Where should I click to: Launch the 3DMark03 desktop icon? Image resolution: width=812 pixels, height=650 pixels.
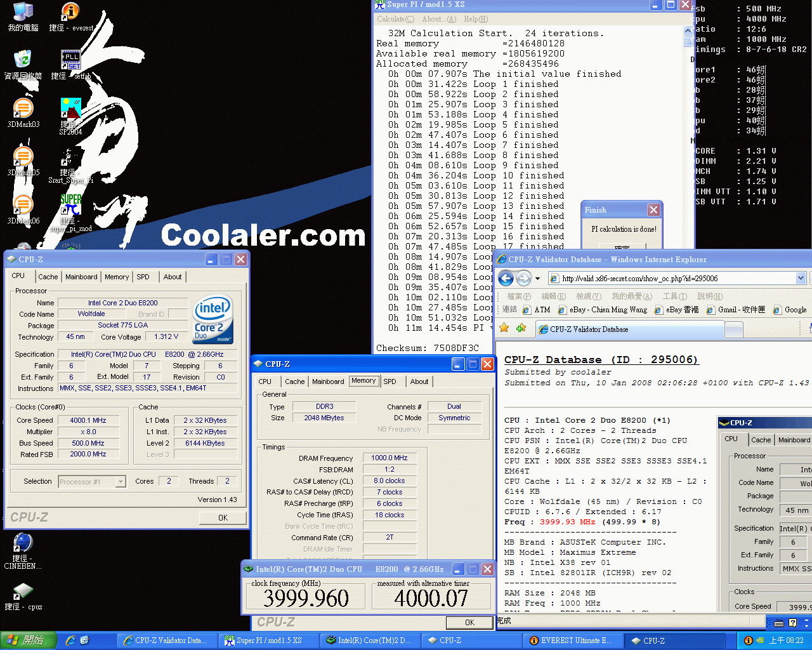(x=23, y=113)
